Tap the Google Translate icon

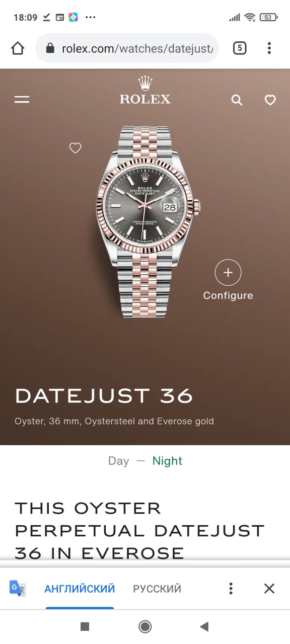pyautogui.click(x=18, y=588)
